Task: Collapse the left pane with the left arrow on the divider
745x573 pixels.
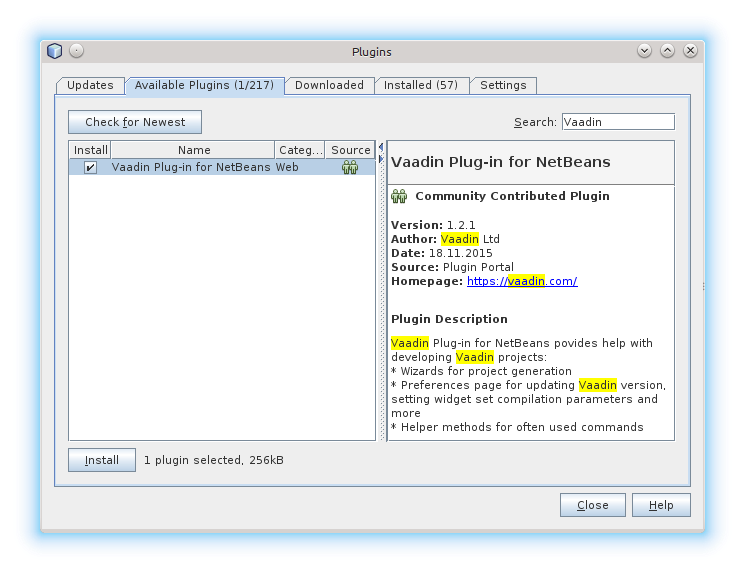Action: [x=381, y=147]
